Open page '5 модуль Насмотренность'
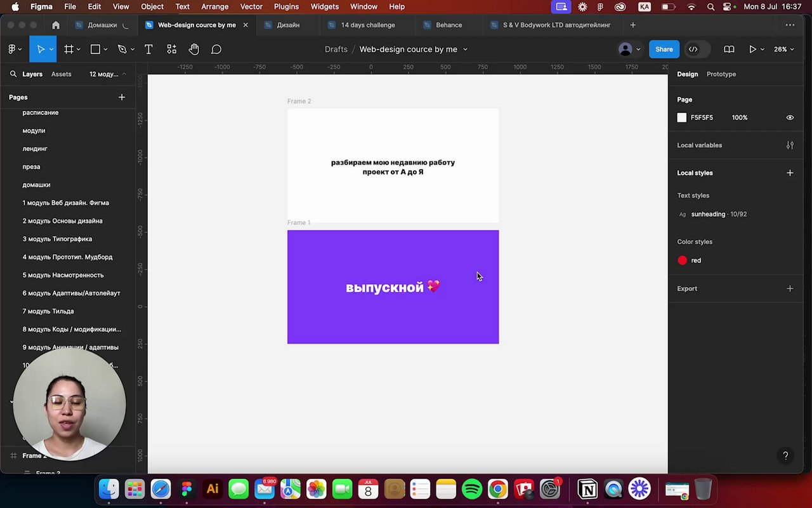Screen dimensions: 812x508 coord(63,275)
